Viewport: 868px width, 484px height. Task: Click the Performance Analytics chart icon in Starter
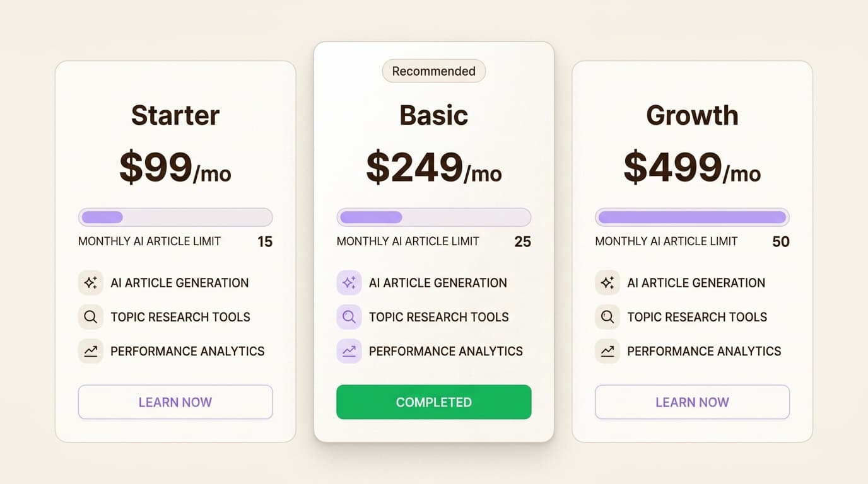90,351
